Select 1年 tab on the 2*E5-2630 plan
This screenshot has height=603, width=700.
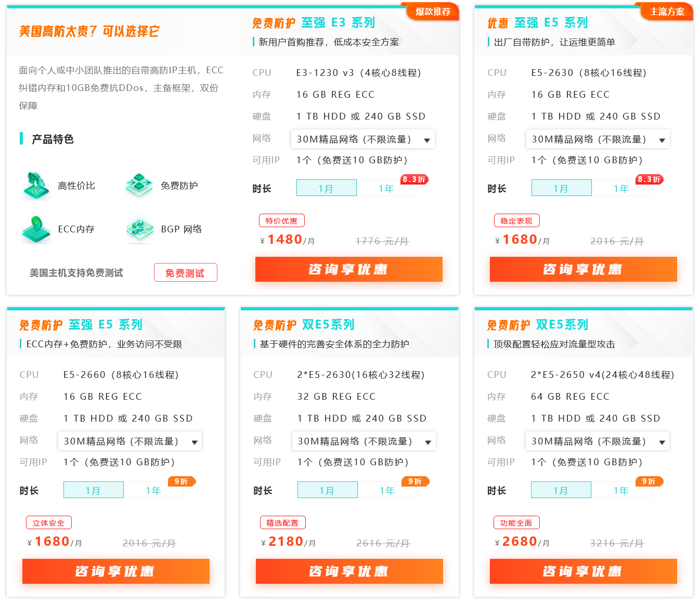click(387, 490)
